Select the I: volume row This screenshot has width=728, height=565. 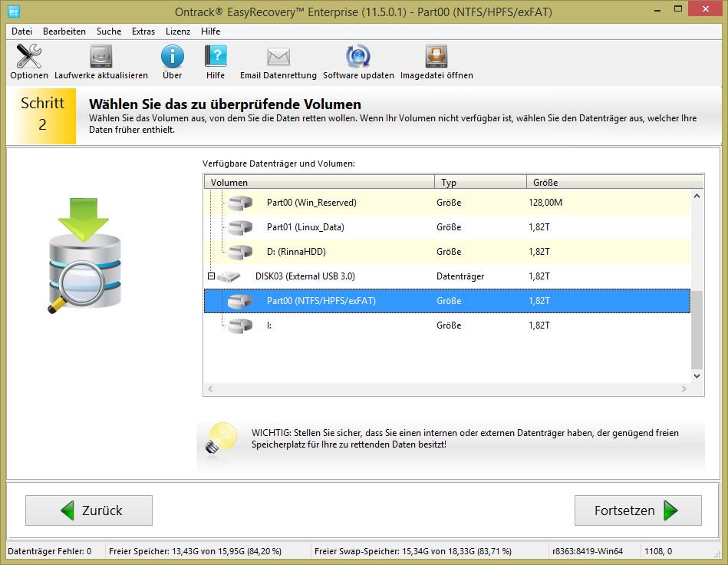[447, 325]
